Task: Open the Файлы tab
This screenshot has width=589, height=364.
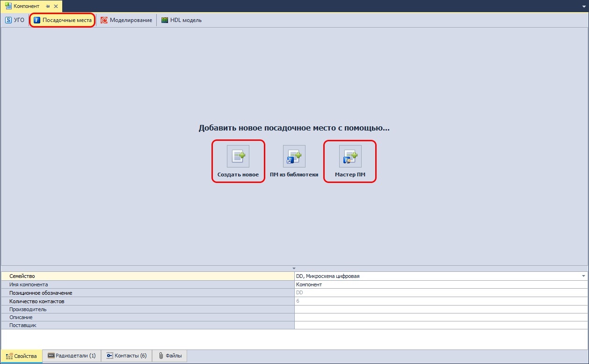Action: [170, 356]
